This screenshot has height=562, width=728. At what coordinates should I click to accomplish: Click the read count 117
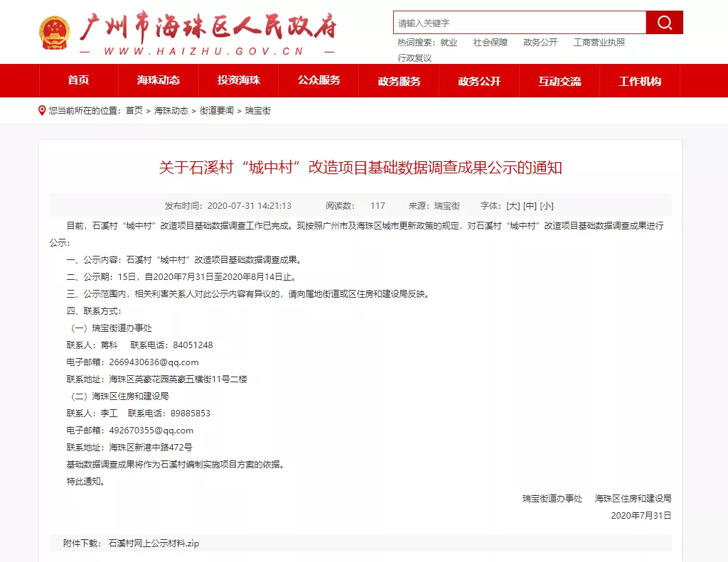(x=378, y=205)
